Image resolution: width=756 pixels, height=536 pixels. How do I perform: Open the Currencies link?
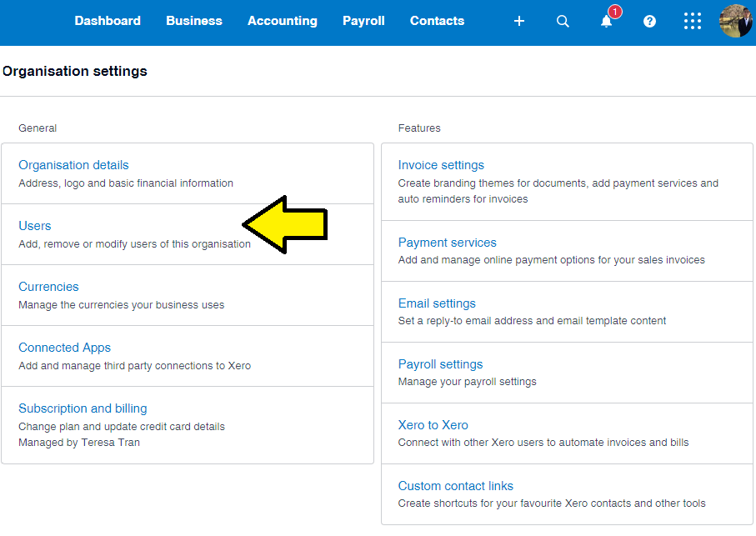pos(48,286)
